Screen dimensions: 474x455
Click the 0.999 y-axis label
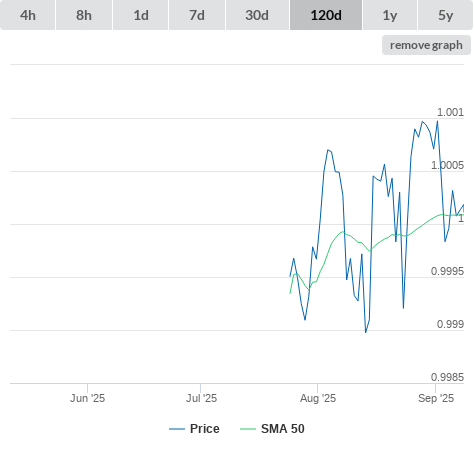click(x=450, y=324)
